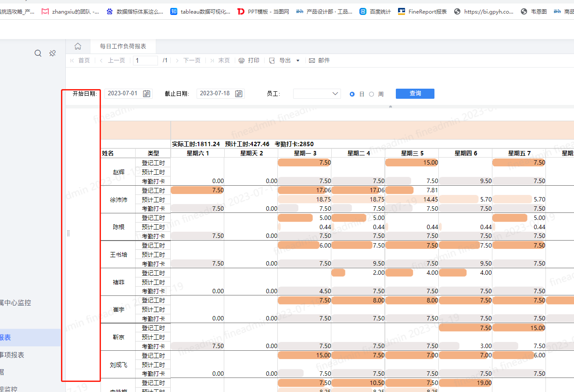Click the 星期一 3 column header
This screenshot has width=574, height=392.
pyautogui.click(x=305, y=153)
